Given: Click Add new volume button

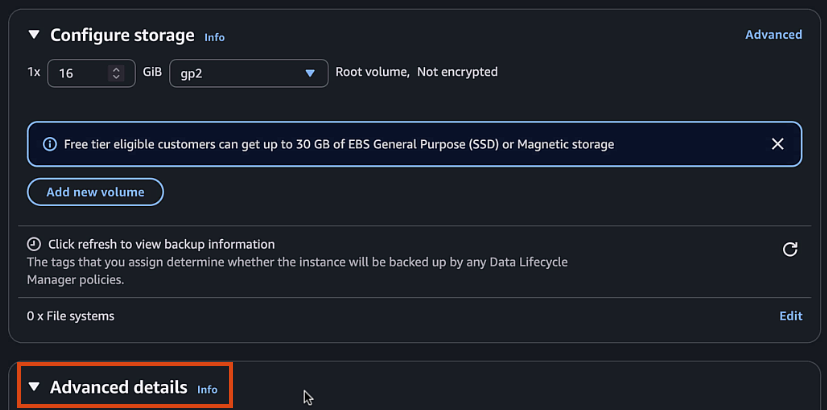Looking at the screenshot, I should 95,192.
